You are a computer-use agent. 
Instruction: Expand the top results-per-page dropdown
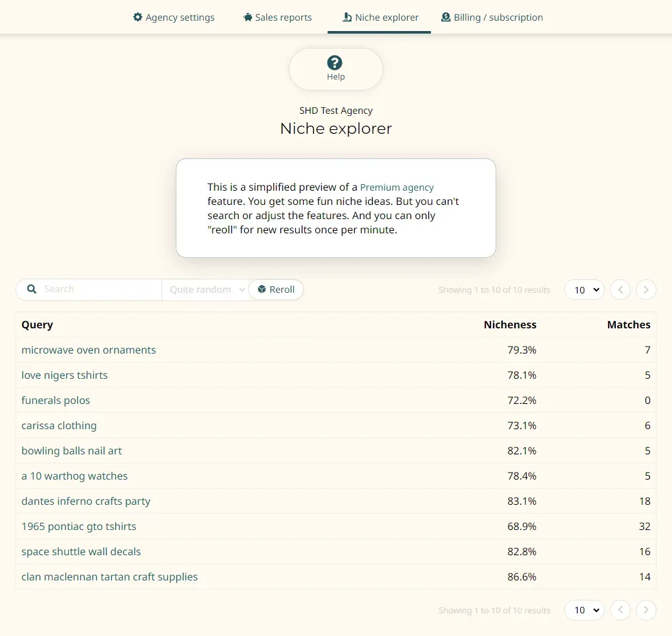[584, 290]
